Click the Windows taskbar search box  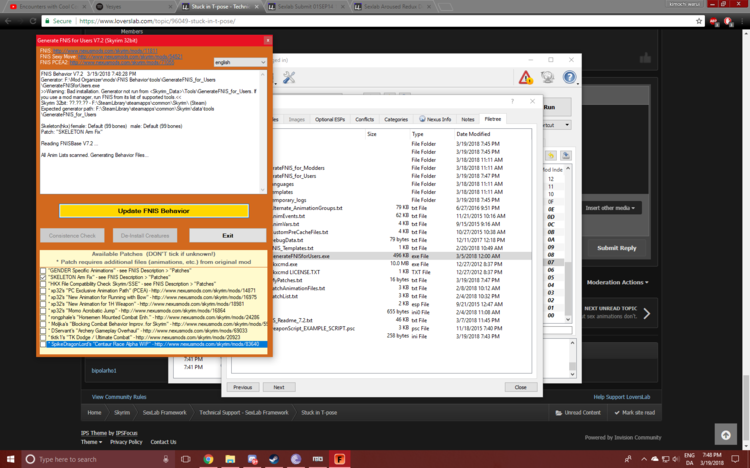[98, 459]
